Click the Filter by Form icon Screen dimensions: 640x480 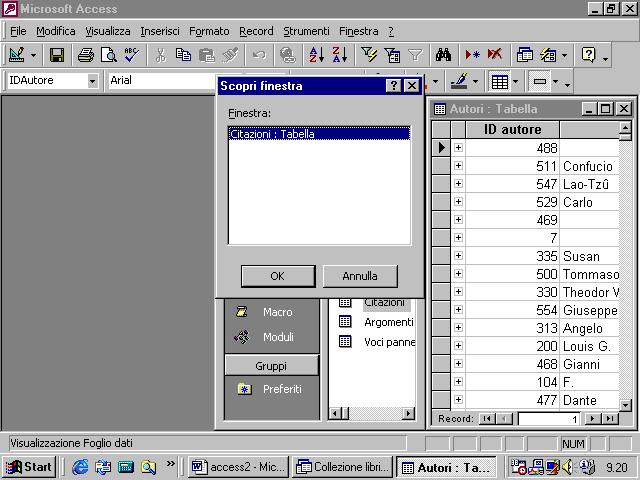[x=392, y=55]
